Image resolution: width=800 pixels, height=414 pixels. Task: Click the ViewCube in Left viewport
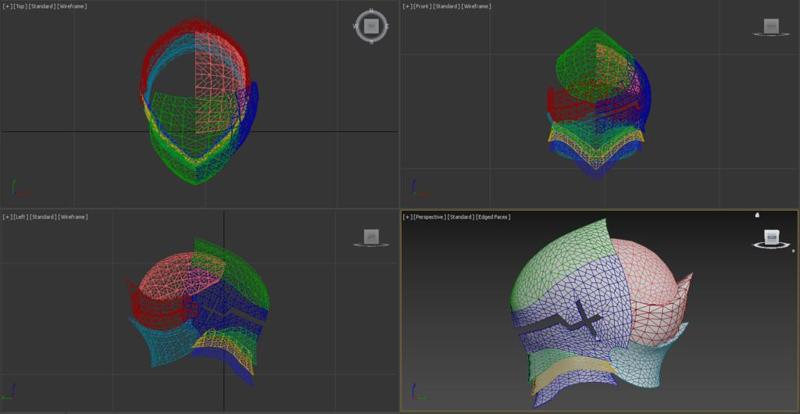point(371,236)
